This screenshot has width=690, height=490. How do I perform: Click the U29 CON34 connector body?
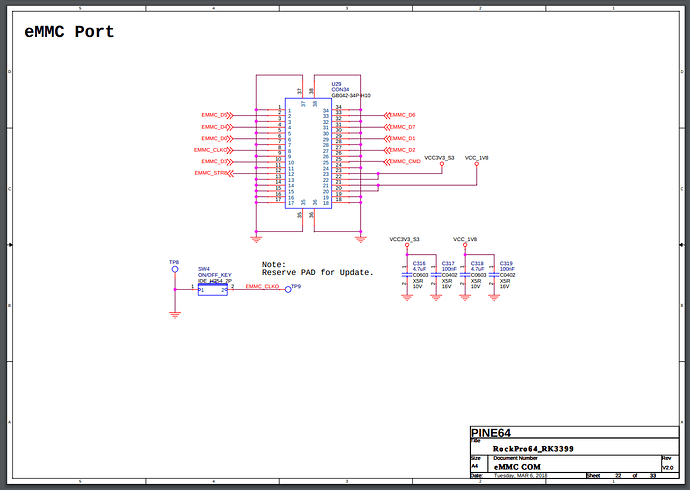click(x=308, y=154)
